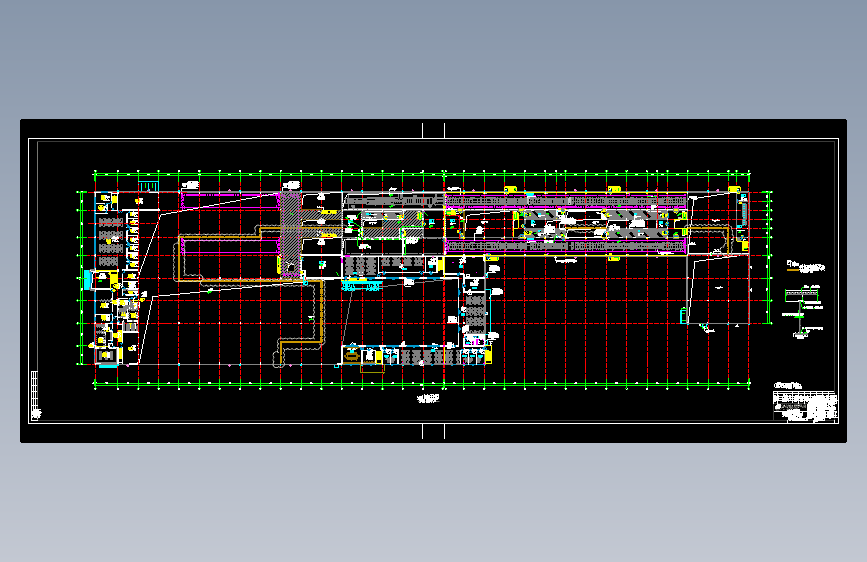Select the cyan stair symbol on the top grid line
Image resolution: width=867 pixels, height=562 pixels.
click(x=148, y=186)
